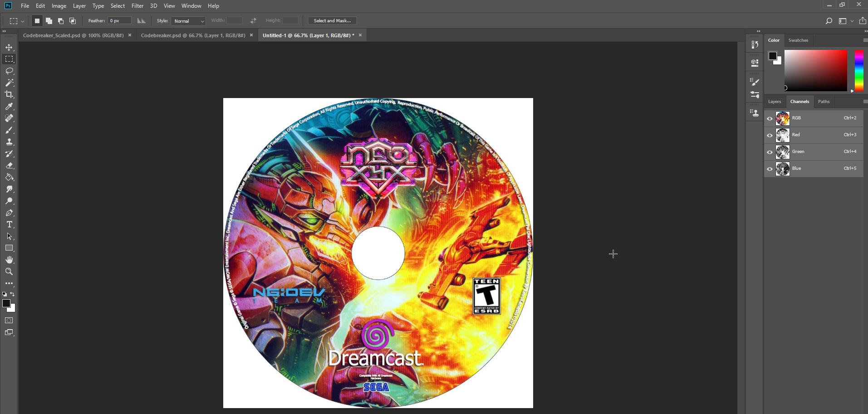Open the History panel icon

click(755, 44)
